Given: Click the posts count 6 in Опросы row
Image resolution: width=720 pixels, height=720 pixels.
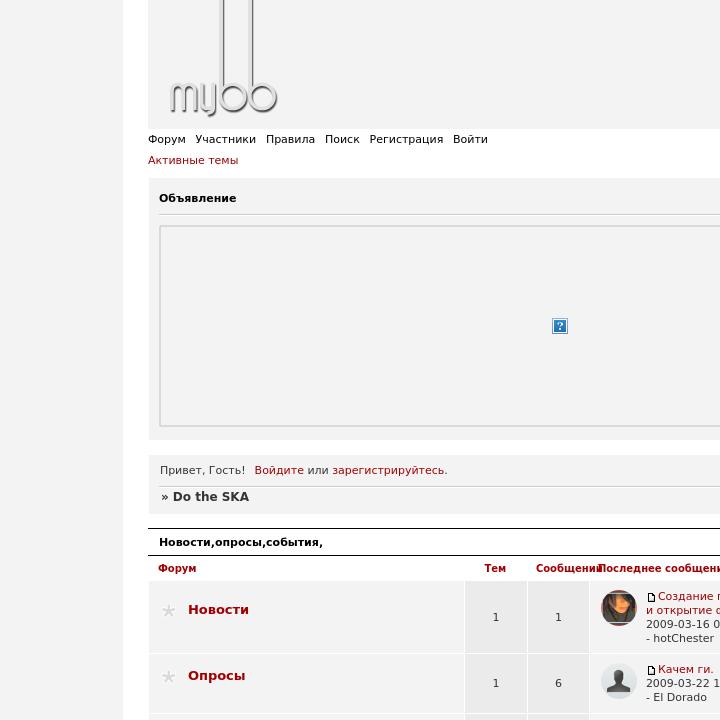Looking at the screenshot, I should pyautogui.click(x=558, y=683).
